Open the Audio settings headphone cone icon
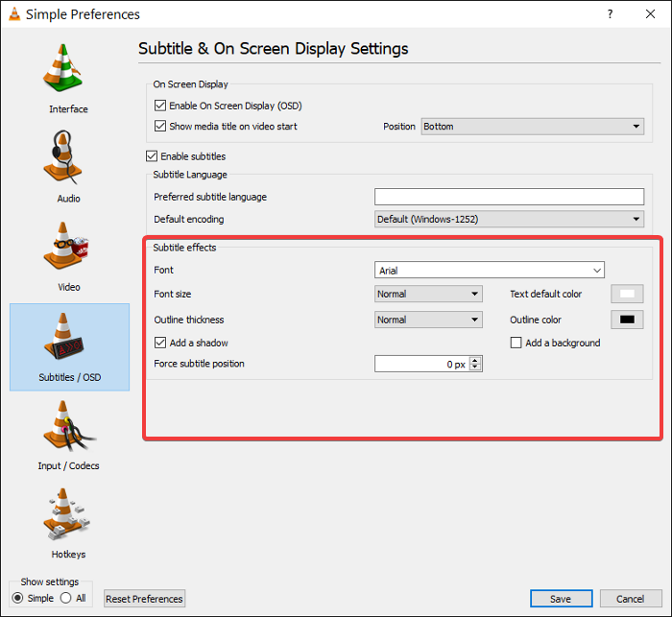The height and width of the screenshot is (617, 672). click(x=63, y=156)
